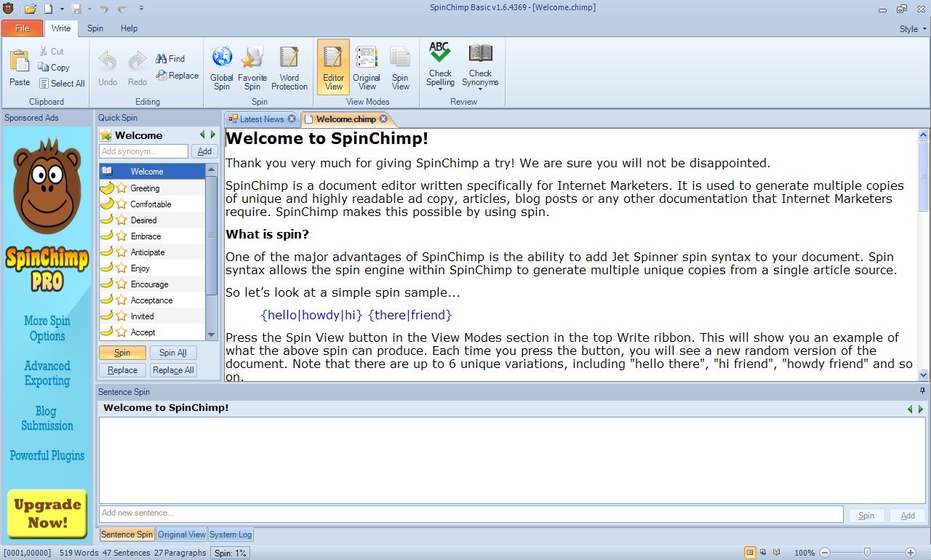Select the Encourage synonym

[152, 284]
